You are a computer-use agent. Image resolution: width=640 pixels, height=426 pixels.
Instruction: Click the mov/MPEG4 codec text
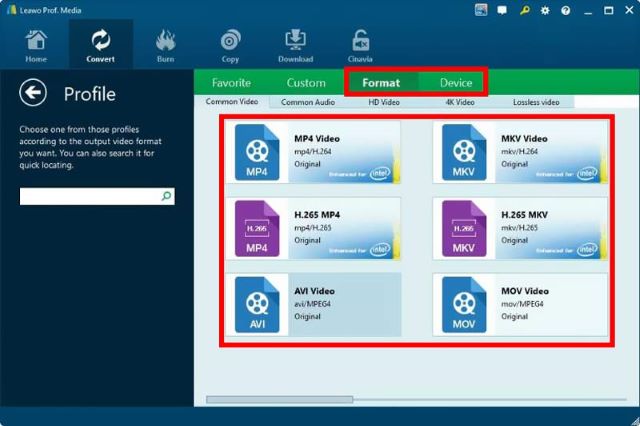pyautogui.click(x=522, y=304)
